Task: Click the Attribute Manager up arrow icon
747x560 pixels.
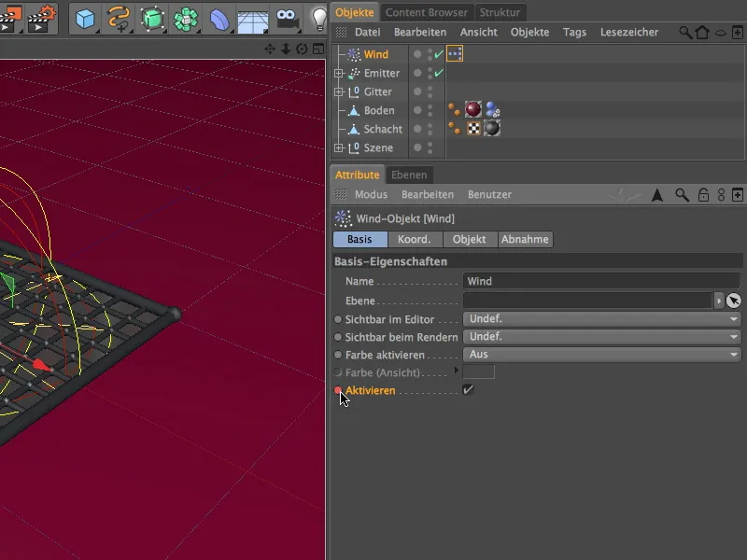Action: coord(657,195)
